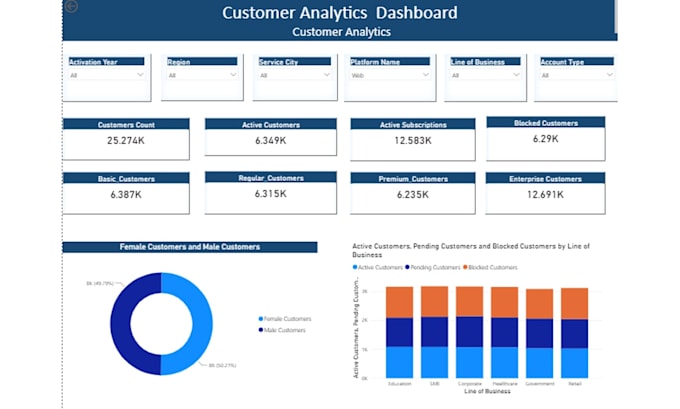Open the Service City dropdown
This screenshot has width=680, height=409.
(294, 75)
